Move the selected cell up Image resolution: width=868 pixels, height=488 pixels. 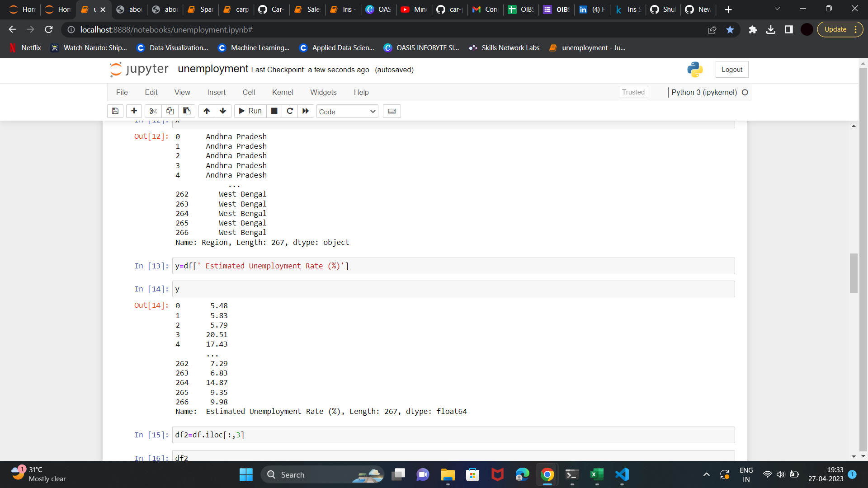point(207,111)
